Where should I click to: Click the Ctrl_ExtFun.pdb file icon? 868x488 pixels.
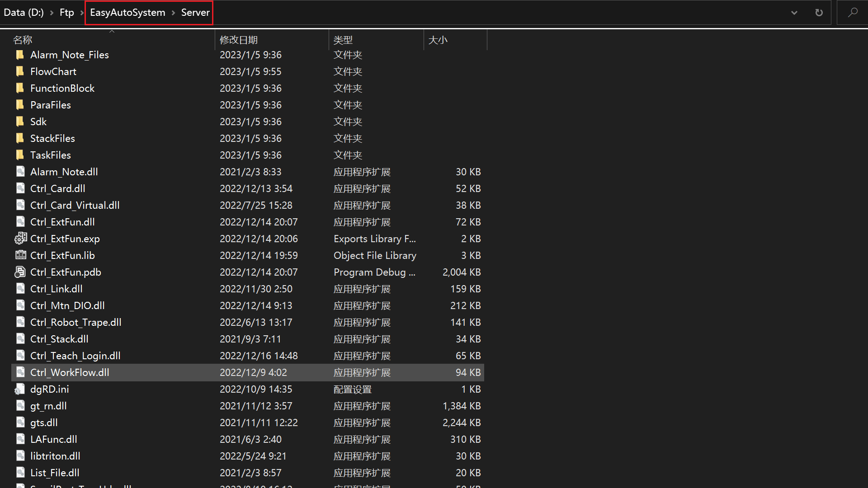(x=20, y=272)
